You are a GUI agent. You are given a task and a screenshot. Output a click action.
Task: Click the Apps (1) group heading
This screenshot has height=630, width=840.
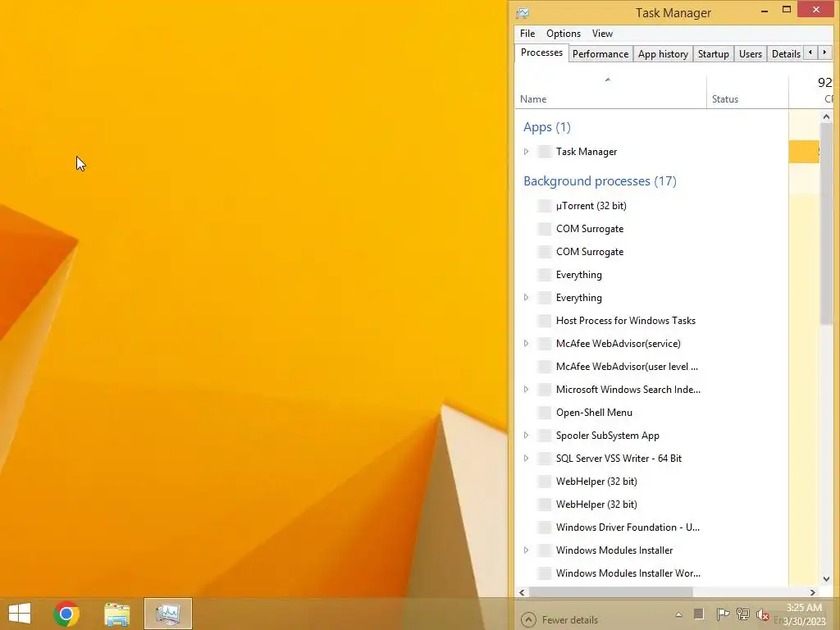[547, 127]
